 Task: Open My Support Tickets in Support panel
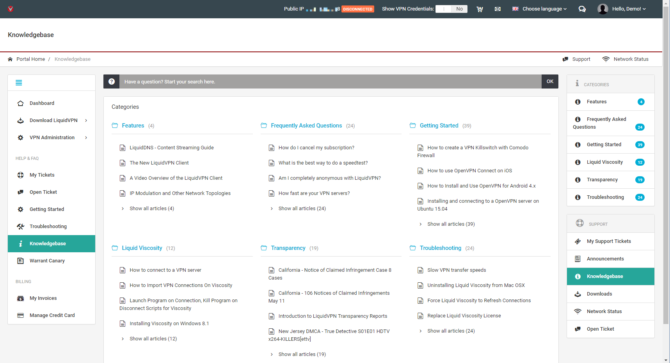[610, 241]
